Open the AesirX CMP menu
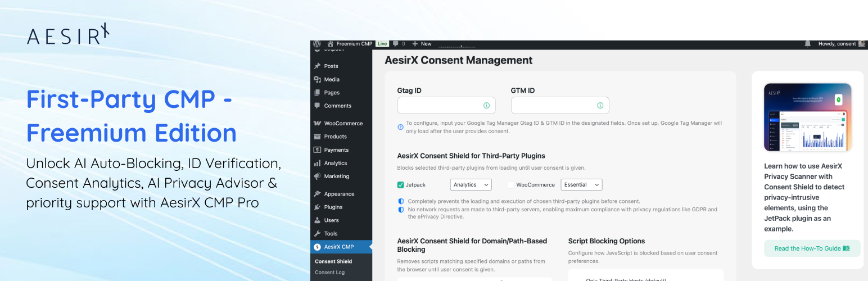Viewport: 868px width, 281px height. (341, 247)
